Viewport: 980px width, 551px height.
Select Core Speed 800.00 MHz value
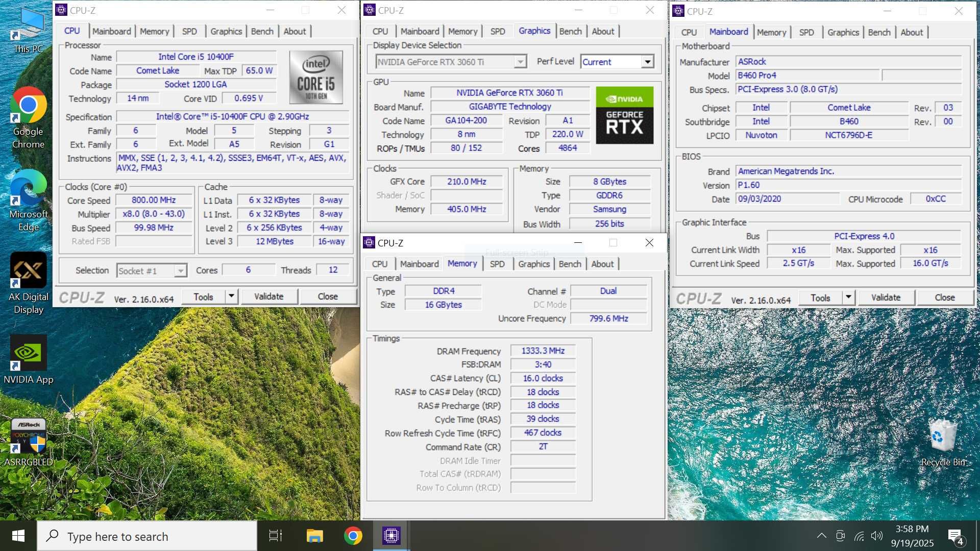click(x=154, y=200)
